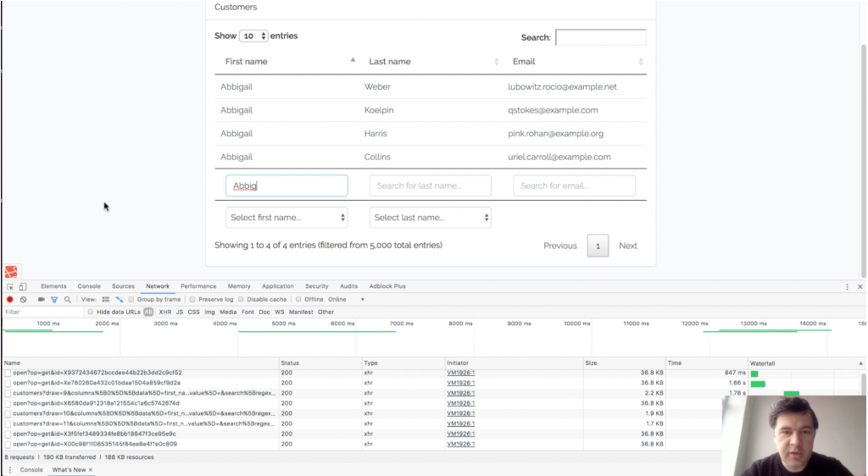
Task: Tick the Hide data URLs checkbox
Action: coord(91,312)
